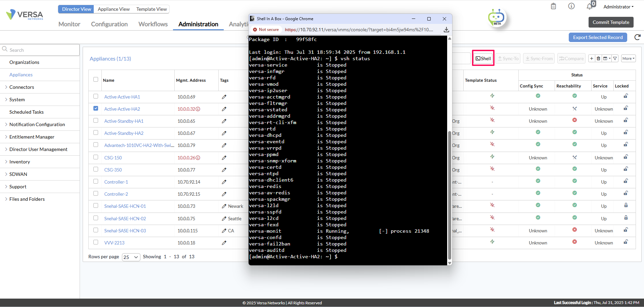Click the download icon in Shell window
This screenshot has height=307, width=644.
pos(446,30)
